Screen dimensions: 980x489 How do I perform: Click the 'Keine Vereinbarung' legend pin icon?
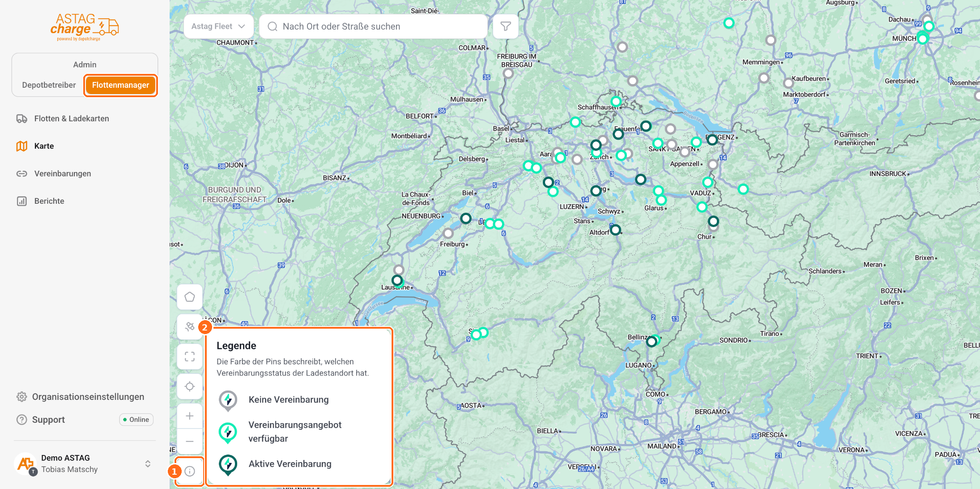tap(228, 400)
